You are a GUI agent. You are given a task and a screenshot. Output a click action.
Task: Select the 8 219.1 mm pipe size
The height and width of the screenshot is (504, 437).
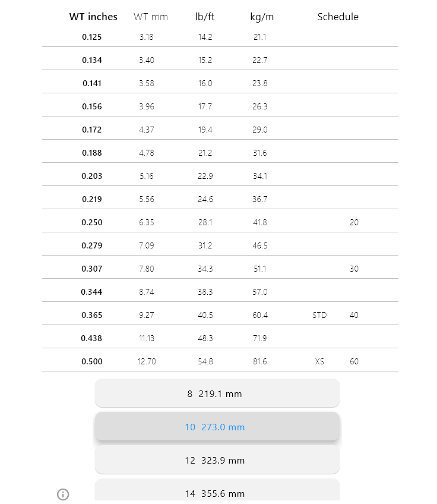[x=217, y=393]
